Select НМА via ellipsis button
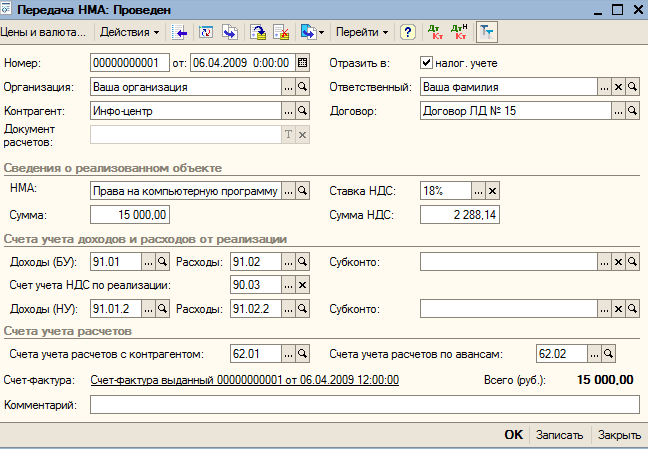 click(288, 191)
